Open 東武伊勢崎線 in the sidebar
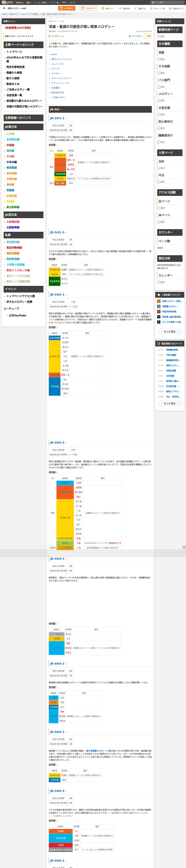The width and height of the screenshot is (186, 868). coord(14,248)
